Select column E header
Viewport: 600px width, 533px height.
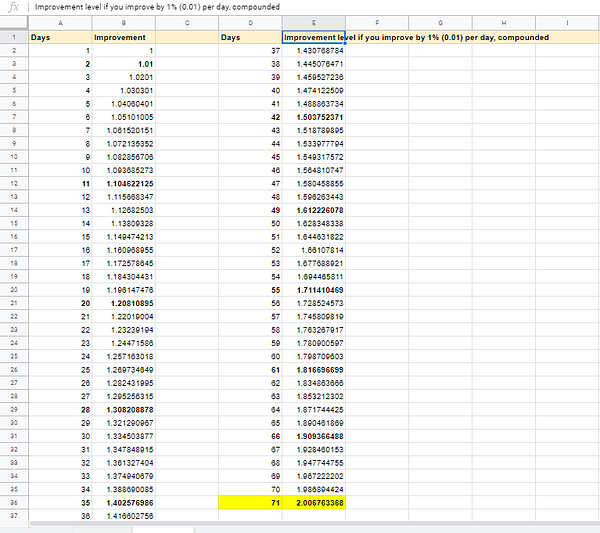pyautogui.click(x=314, y=23)
